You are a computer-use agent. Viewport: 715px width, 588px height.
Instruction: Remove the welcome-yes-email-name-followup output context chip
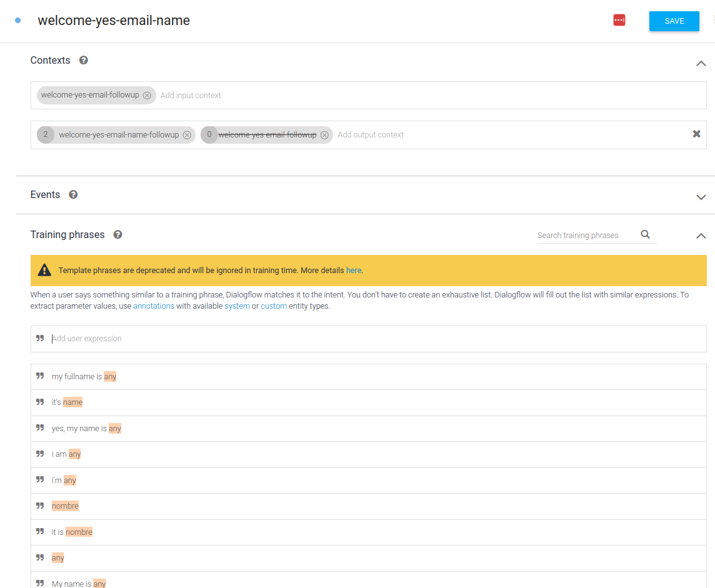pos(187,135)
